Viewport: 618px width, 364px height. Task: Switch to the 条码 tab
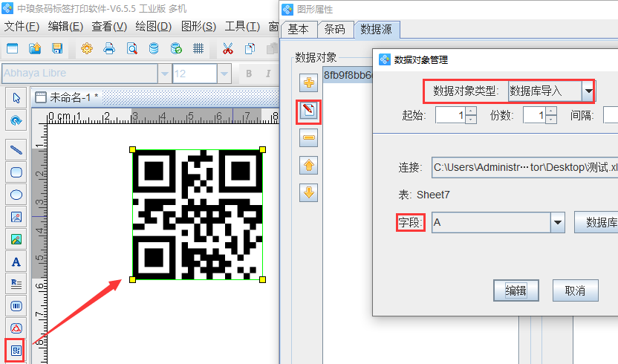(x=334, y=30)
